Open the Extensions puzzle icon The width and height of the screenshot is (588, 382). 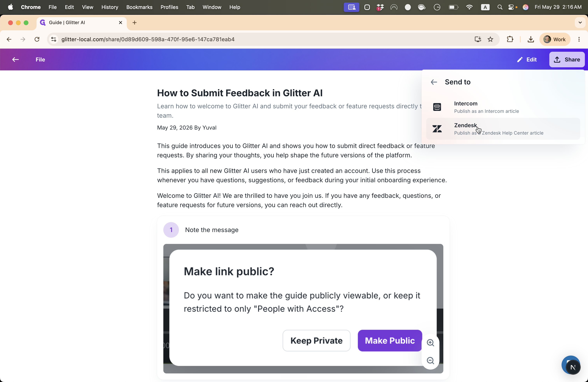(510, 39)
